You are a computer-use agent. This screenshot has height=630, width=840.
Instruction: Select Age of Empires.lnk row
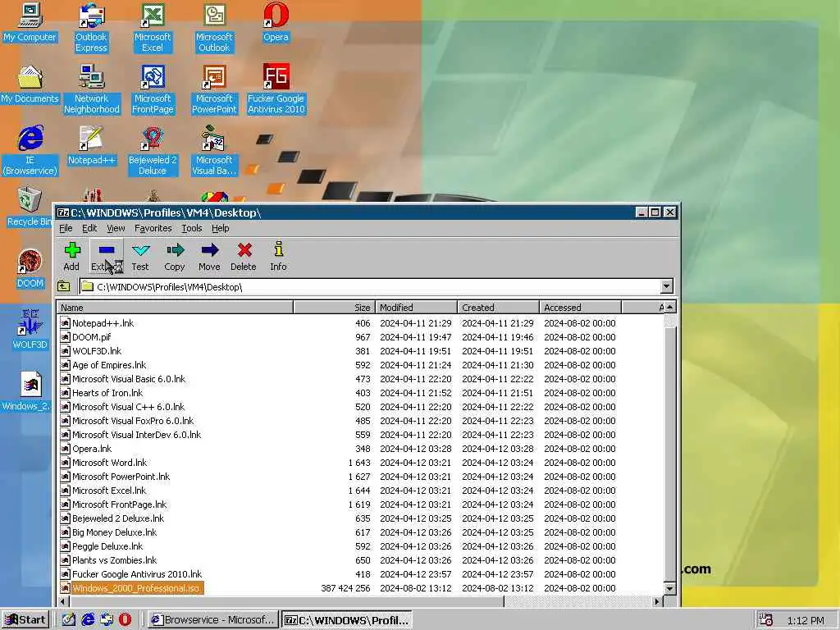point(361,365)
